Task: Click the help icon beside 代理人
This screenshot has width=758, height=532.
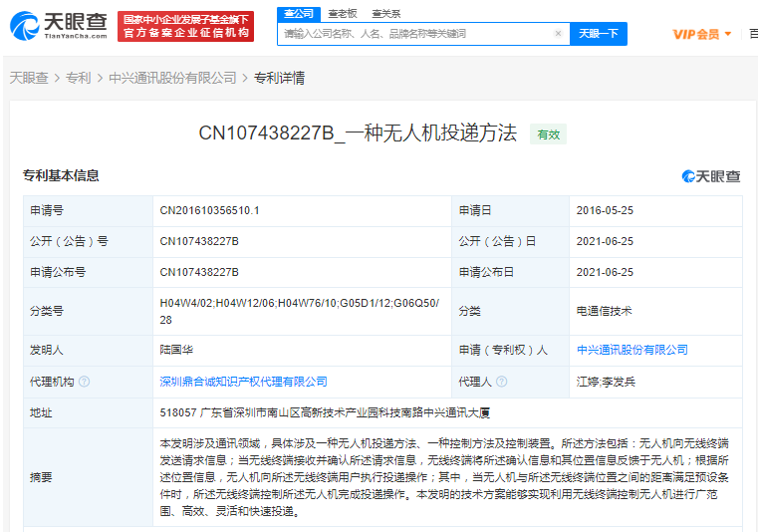Action: 500,382
